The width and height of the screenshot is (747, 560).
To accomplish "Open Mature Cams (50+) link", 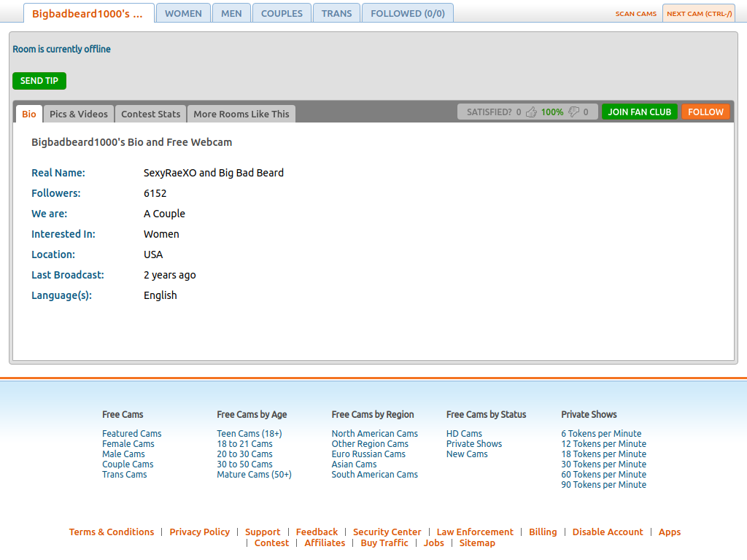I will (x=254, y=474).
